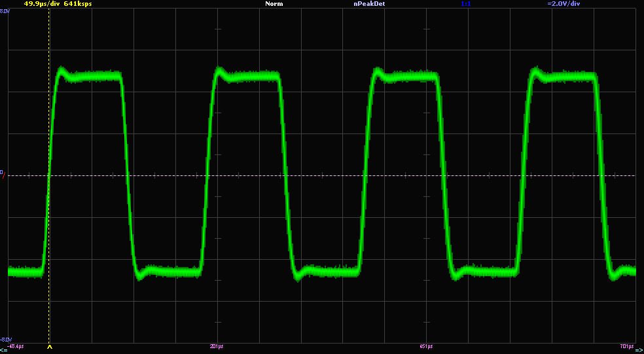The width and height of the screenshot is (644, 354).
Task: Click the 451µs time axis label
Action: tap(425, 345)
